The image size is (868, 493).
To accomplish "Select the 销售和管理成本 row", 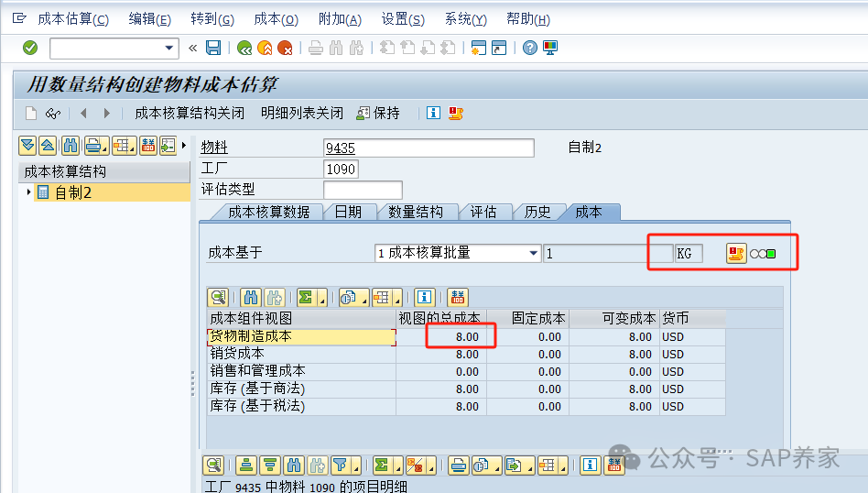I will coord(467,372).
